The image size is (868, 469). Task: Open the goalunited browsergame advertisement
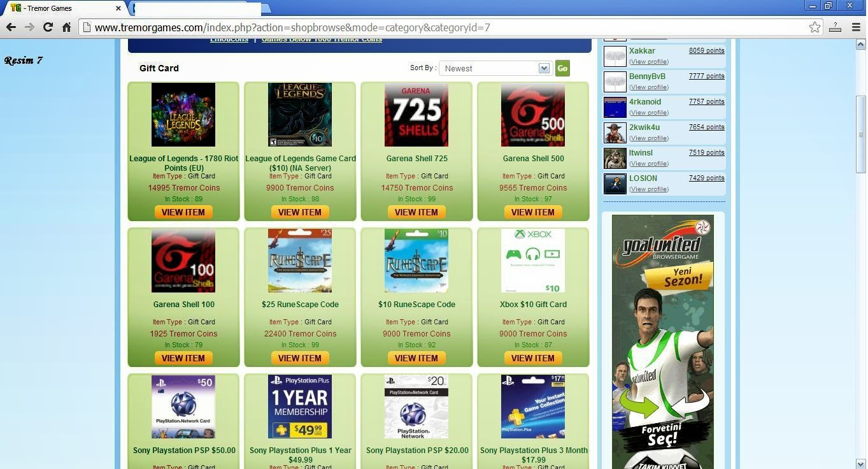tap(663, 342)
